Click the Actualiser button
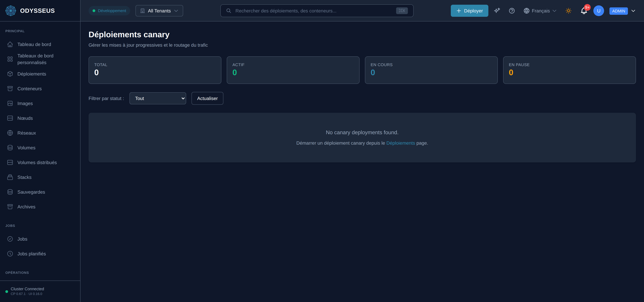This screenshot has width=644, height=302. click(207, 98)
